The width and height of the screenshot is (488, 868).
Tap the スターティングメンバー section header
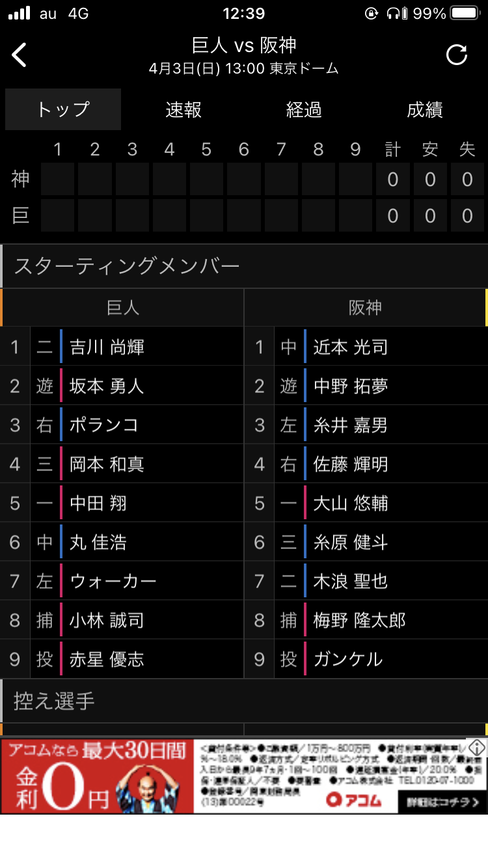(127, 266)
